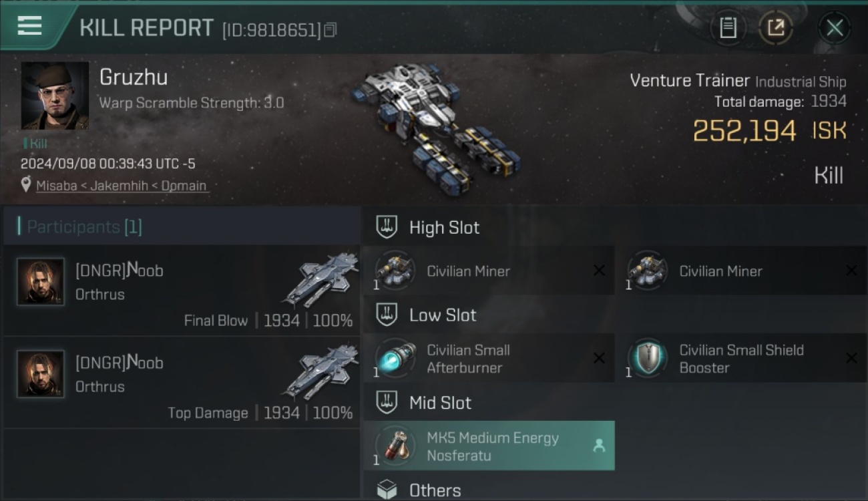Viewport: 868px width, 501px height.
Task: View the Final Blow participant entry
Action: 182,291
